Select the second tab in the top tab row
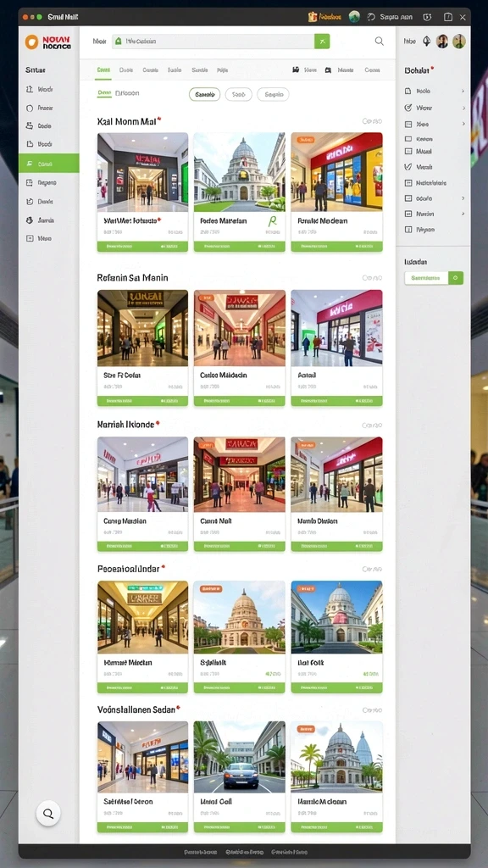 (x=126, y=70)
